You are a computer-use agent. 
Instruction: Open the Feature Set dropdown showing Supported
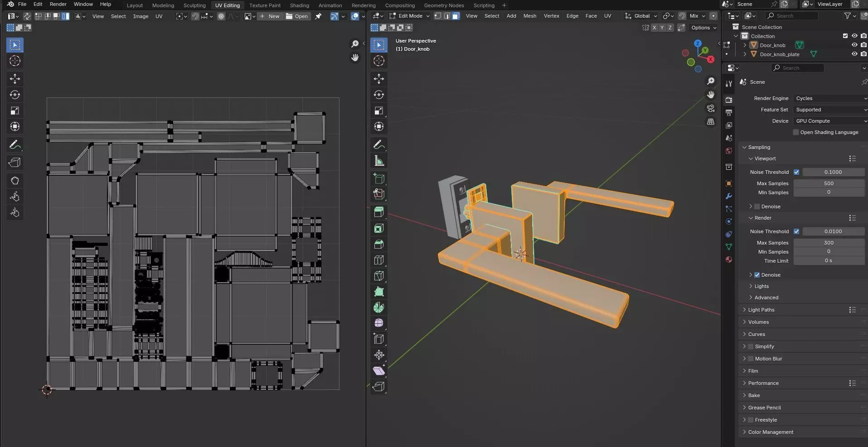click(x=830, y=110)
